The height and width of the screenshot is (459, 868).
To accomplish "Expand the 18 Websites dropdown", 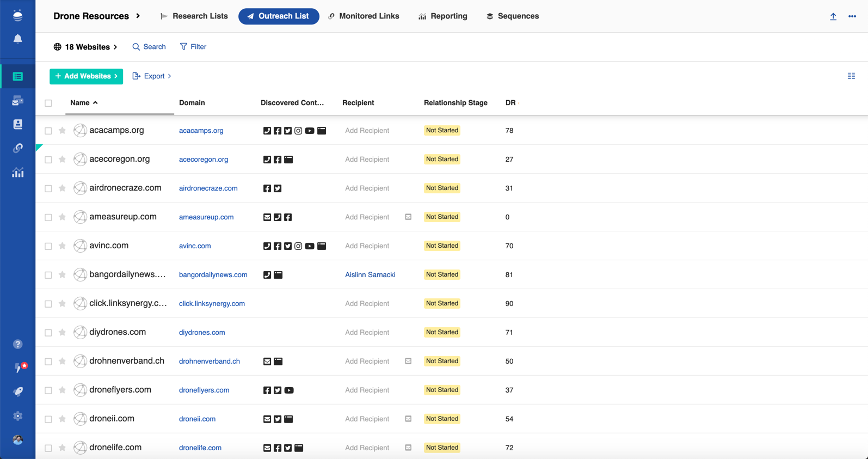I will pos(85,47).
